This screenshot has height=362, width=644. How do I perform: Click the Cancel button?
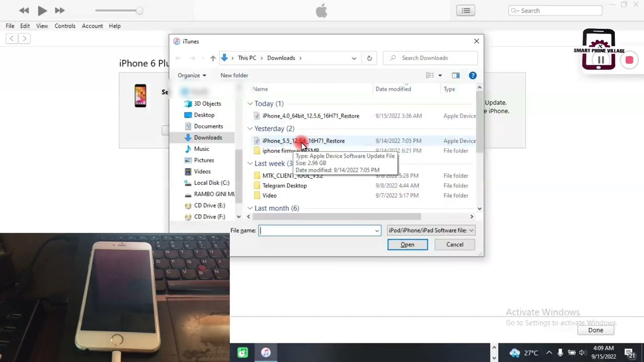point(455,244)
